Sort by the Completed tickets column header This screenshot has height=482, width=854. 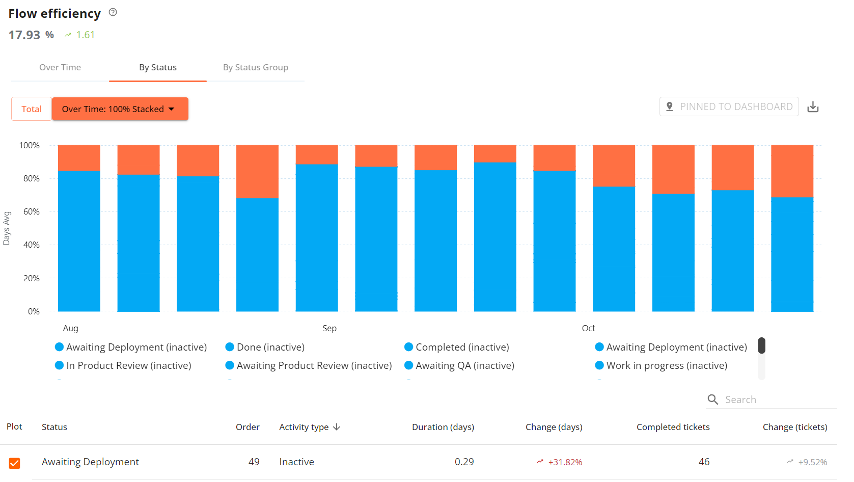[673, 427]
